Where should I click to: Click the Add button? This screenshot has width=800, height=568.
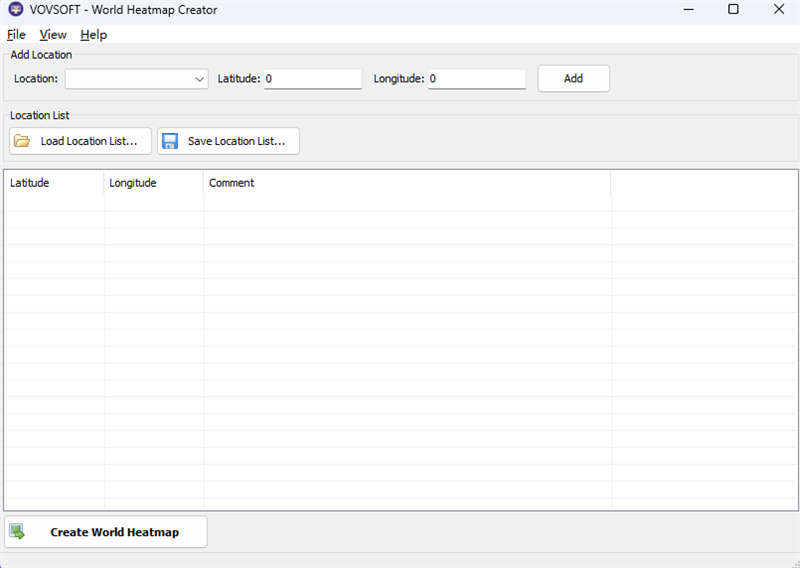point(573,79)
